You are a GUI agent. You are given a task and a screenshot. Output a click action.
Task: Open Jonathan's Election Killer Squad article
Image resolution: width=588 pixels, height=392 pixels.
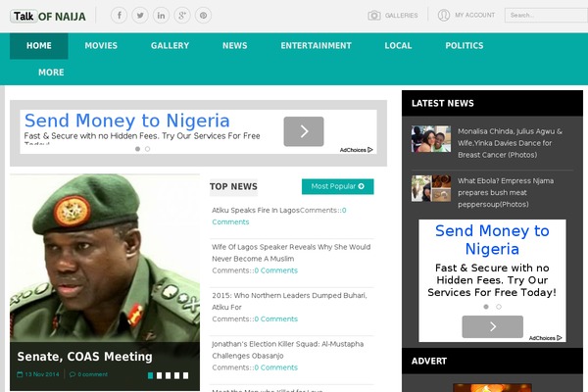click(287, 350)
